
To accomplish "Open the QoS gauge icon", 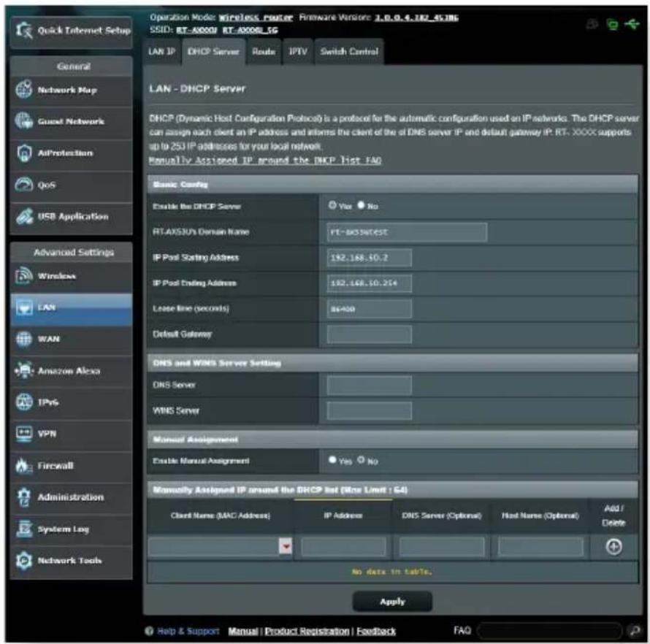I will point(24,185).
